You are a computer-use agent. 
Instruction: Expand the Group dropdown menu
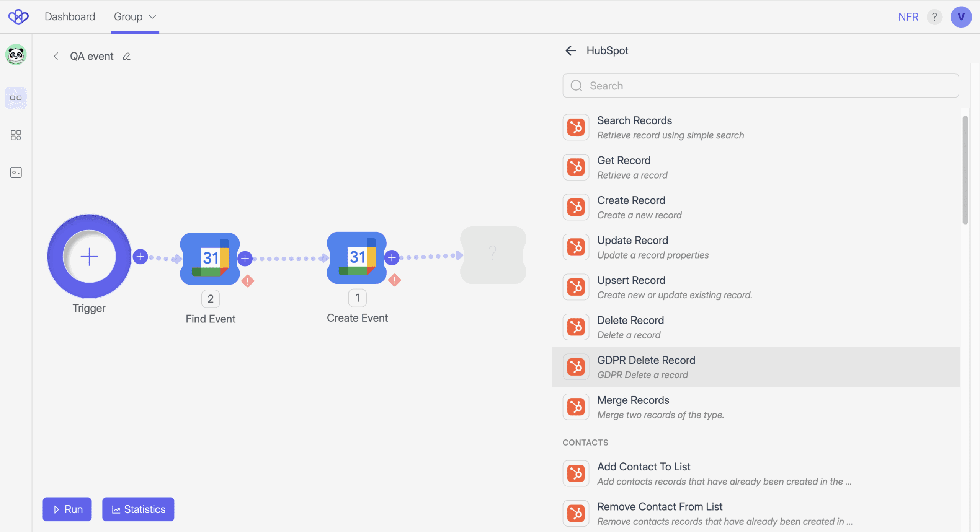point(135,17)
